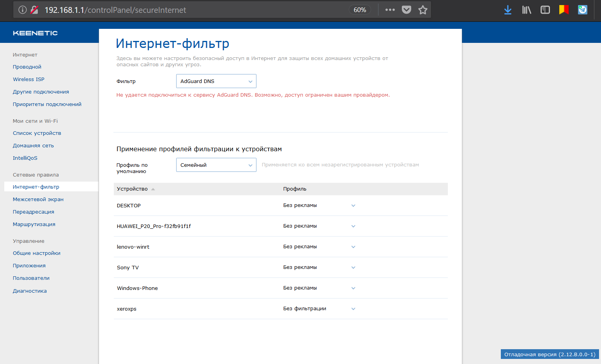
Task: Bookmark this page with star icon
Action: tap(423, 10)
